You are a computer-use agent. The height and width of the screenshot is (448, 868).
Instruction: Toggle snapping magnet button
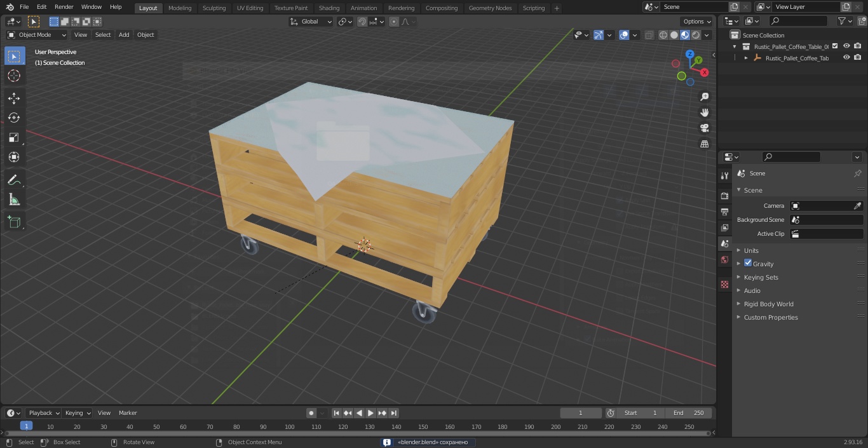click(362, 22)
